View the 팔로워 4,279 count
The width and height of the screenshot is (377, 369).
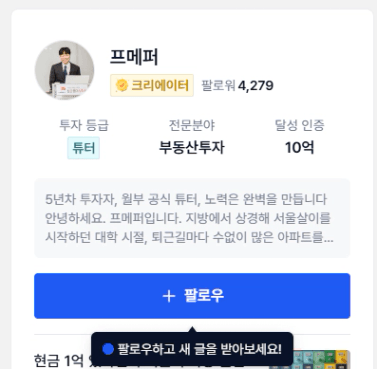pyautogui.click(x=237, y=86)
